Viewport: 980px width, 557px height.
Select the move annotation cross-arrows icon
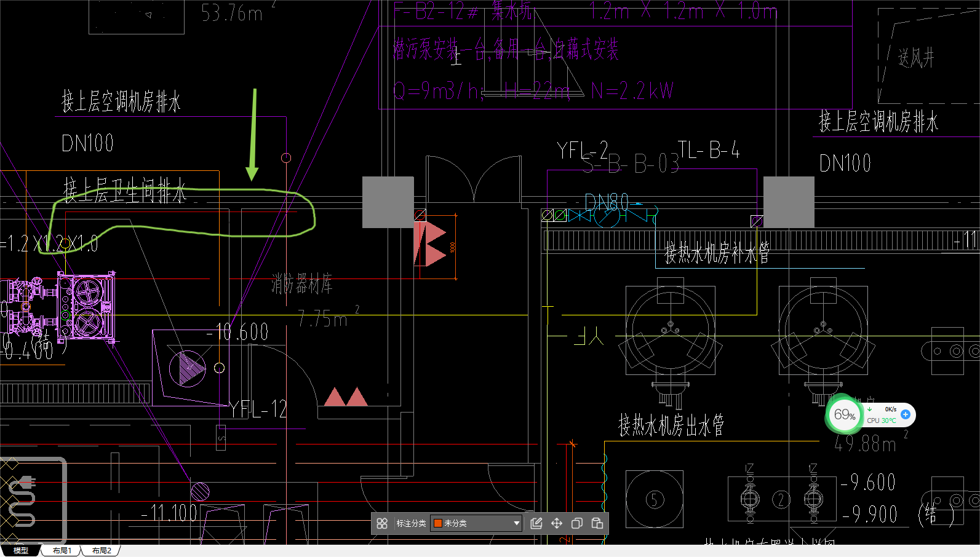(557, 523)
